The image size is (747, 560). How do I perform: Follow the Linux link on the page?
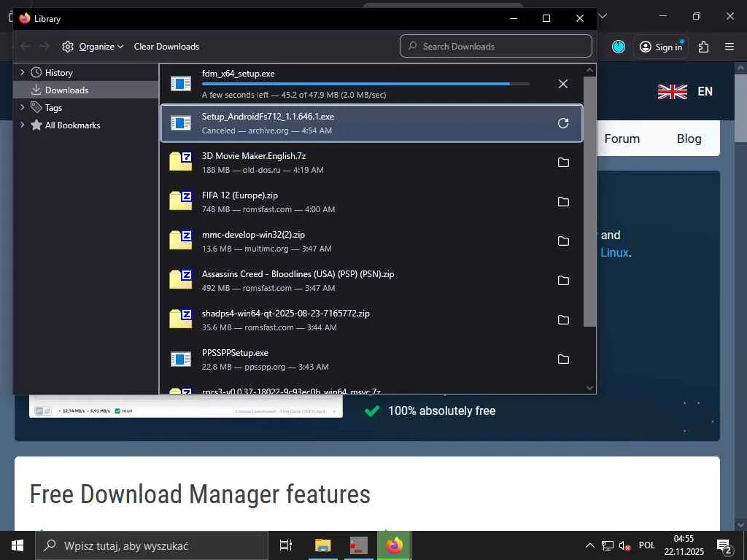click(614, 253)
